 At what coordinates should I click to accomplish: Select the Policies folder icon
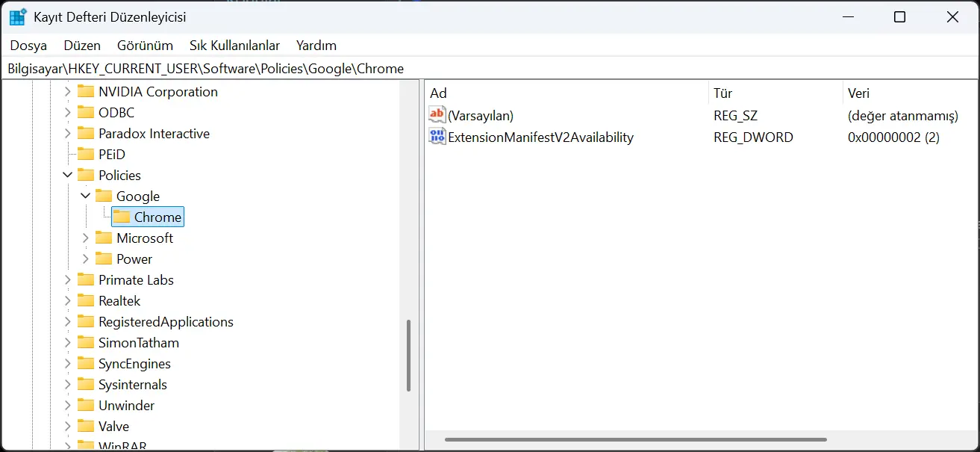86,176
